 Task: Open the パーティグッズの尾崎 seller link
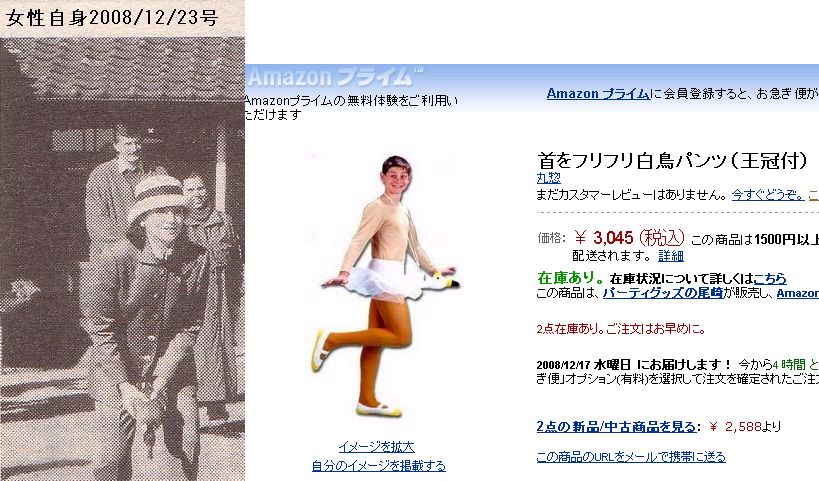(663, 293)
